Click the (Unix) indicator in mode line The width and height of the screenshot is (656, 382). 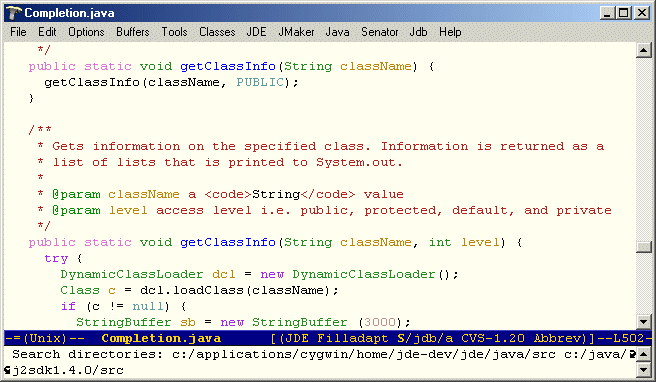[45, 338]
